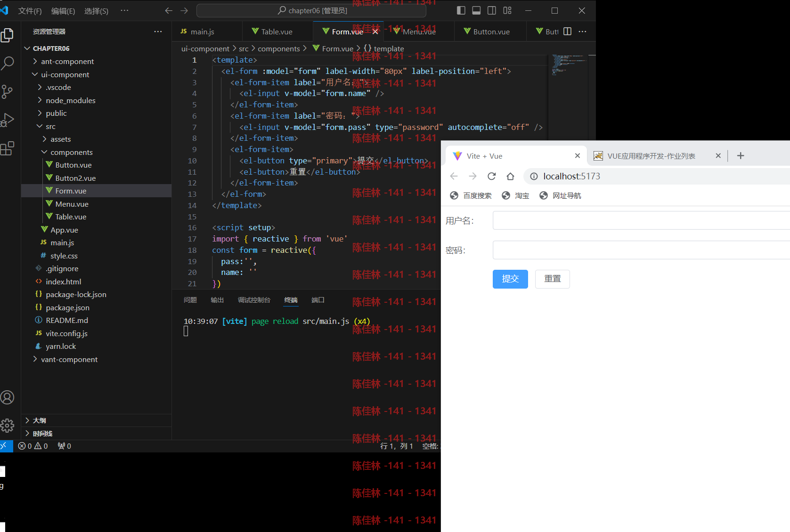
Task: Toggle the secondary side bar layout icon
Action: [491, 10]
